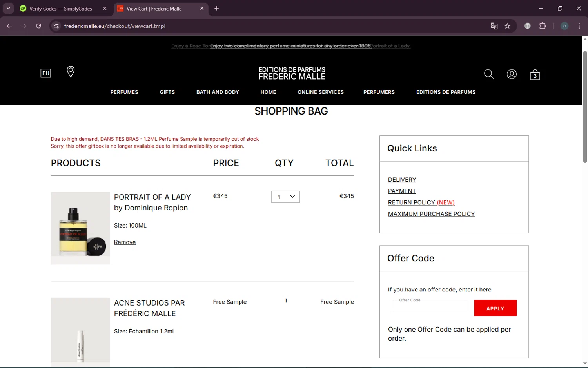Open the PERFUMERS menu
Screen dimensions: 588x368
(379, 92)
